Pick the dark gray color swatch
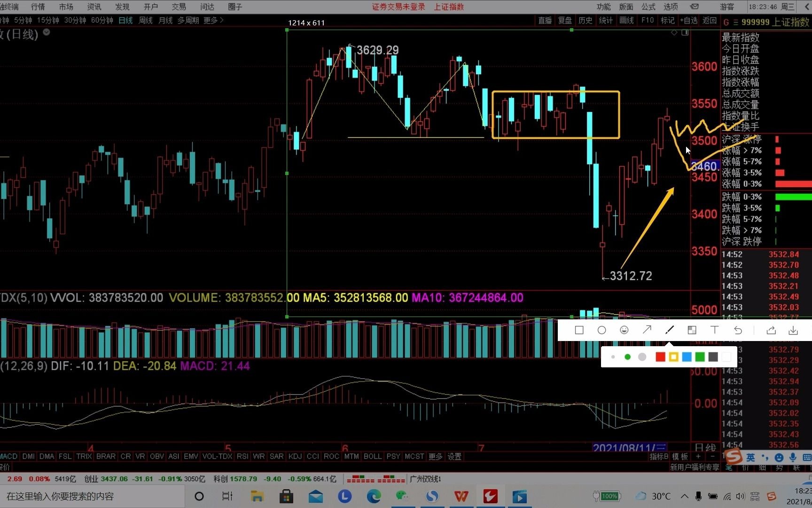 (713, 357)
